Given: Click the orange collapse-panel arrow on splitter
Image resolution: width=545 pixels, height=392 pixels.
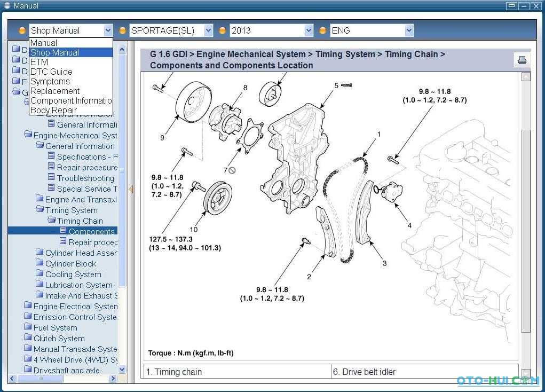Looking at the screenshot, I should [x=131, y=190].
